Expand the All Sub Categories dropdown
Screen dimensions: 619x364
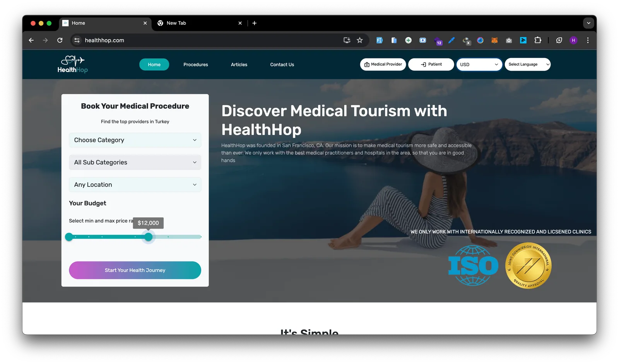point(135,162)
